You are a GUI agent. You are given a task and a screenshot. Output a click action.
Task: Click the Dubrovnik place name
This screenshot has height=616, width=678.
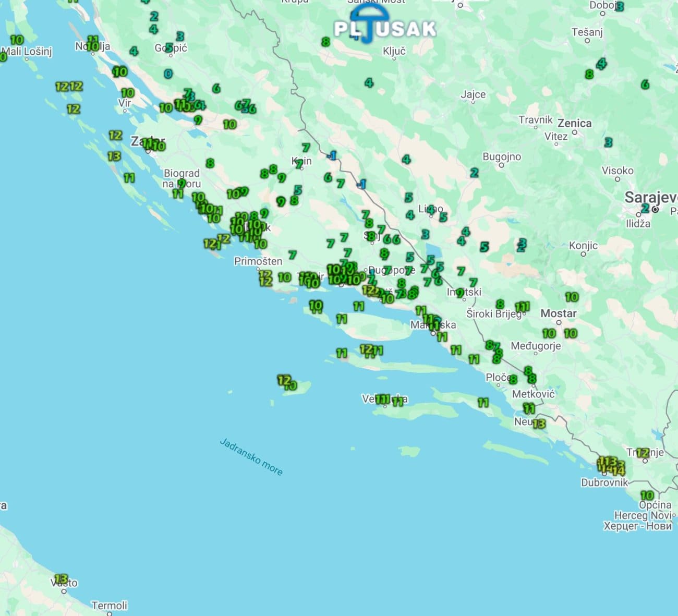604,482
